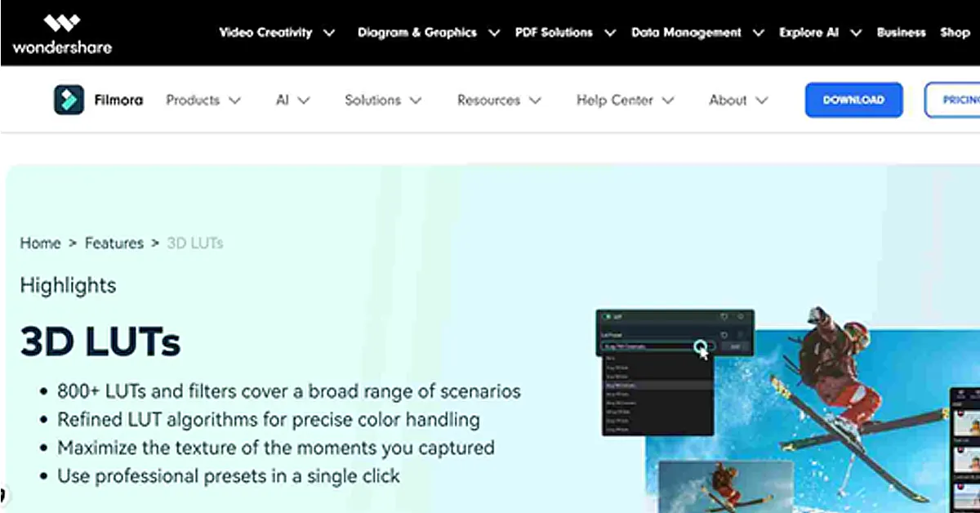Viewport: 980px width, 513px height.
Task: Expand the PDF Solutions chevron
Action: pyautogui.click(x=610, y=33)
